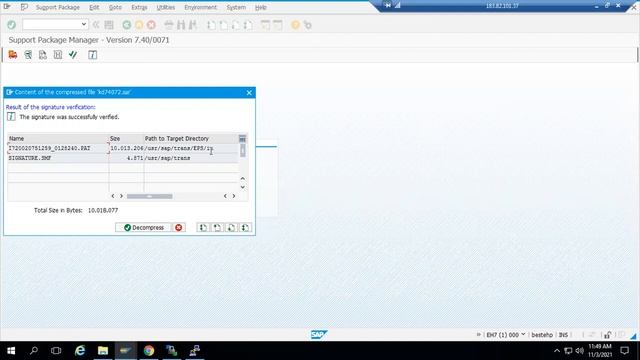This screenshot has height=360, width=640.
Task: Click the volume speaker icon in tray
Action: coord(580,351)
